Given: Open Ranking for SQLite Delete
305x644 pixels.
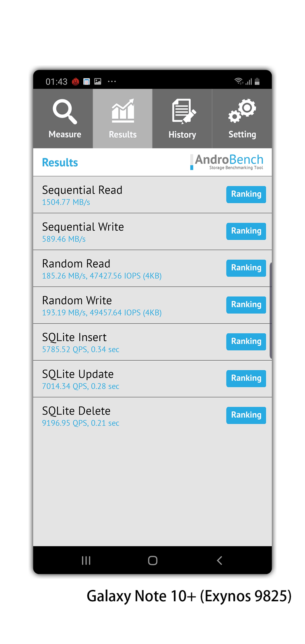Looking at the screenshot, I should pyautogui.click(x=246, y=415).
